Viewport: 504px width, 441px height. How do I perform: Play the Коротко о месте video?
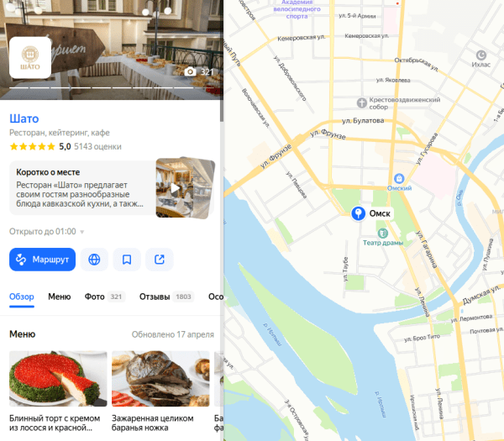click(176, 188)
